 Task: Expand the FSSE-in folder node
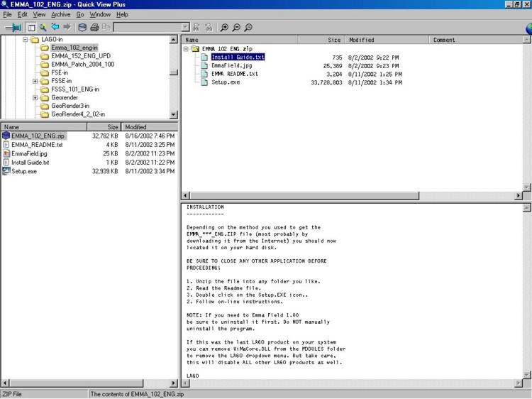coord(35,81)
